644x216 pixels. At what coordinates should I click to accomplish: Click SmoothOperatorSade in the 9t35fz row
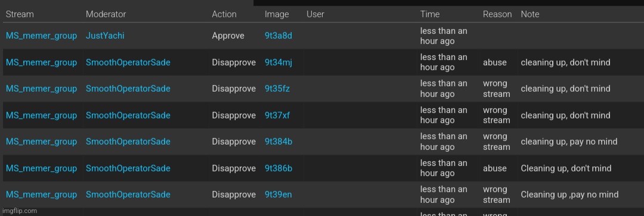[128, 89]
